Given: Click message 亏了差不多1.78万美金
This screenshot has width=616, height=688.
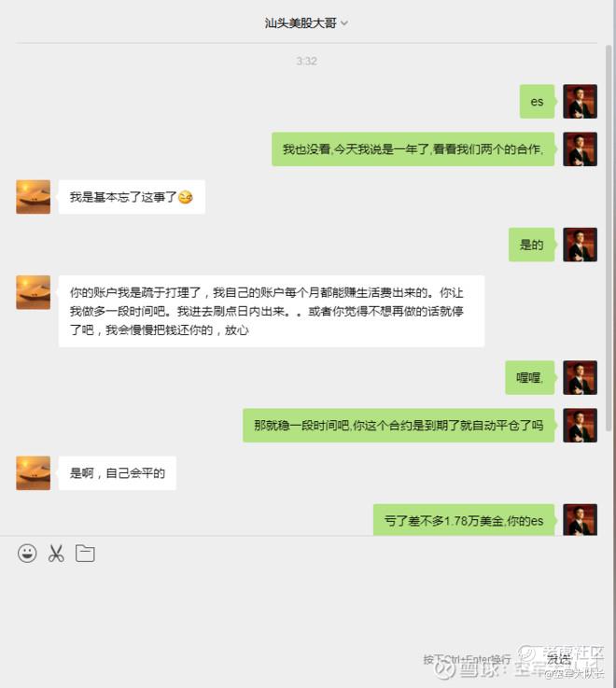Looking at the screenshot, I should [x=464, y=520].
